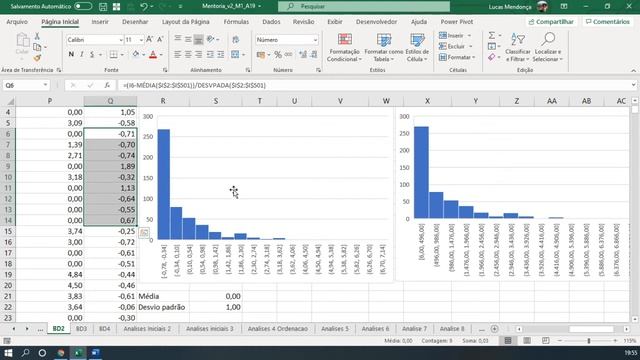Click the Formatar cells button
Image resolution: width=640 pixels, height=360 pixels.
457,58
